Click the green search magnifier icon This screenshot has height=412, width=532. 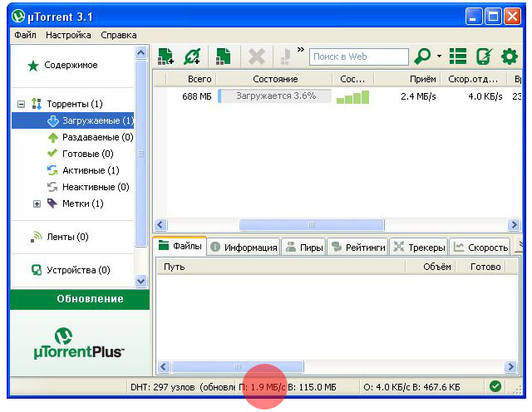tap(422, 56)
